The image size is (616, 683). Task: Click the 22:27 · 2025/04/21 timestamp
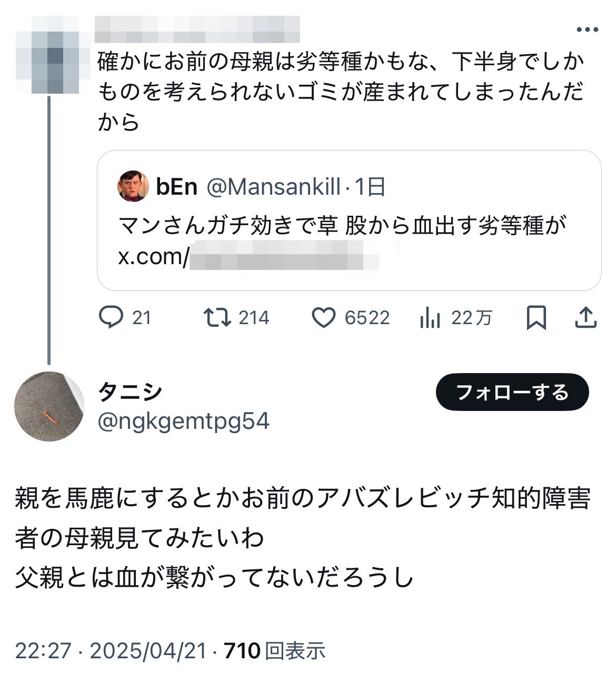[x=111, y=651]
